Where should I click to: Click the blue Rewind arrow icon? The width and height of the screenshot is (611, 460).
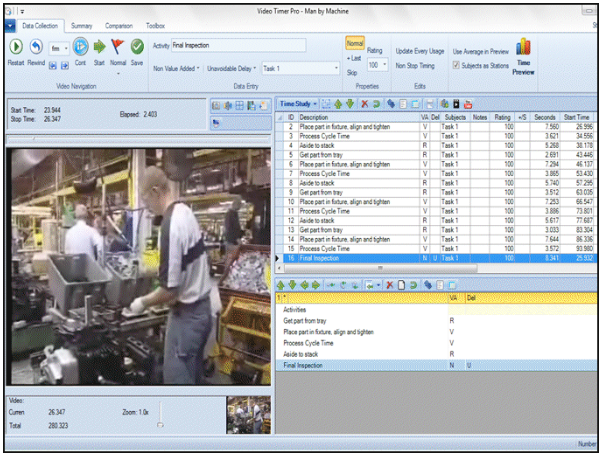[36, 47]
